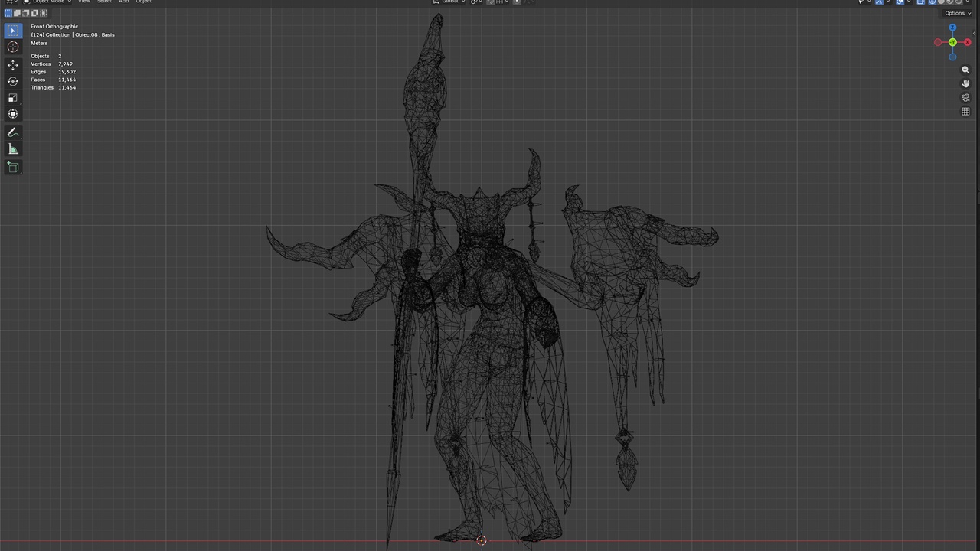The image size is (980, 551).
Task: Open the Options dropdown
Action: [957, 13]
